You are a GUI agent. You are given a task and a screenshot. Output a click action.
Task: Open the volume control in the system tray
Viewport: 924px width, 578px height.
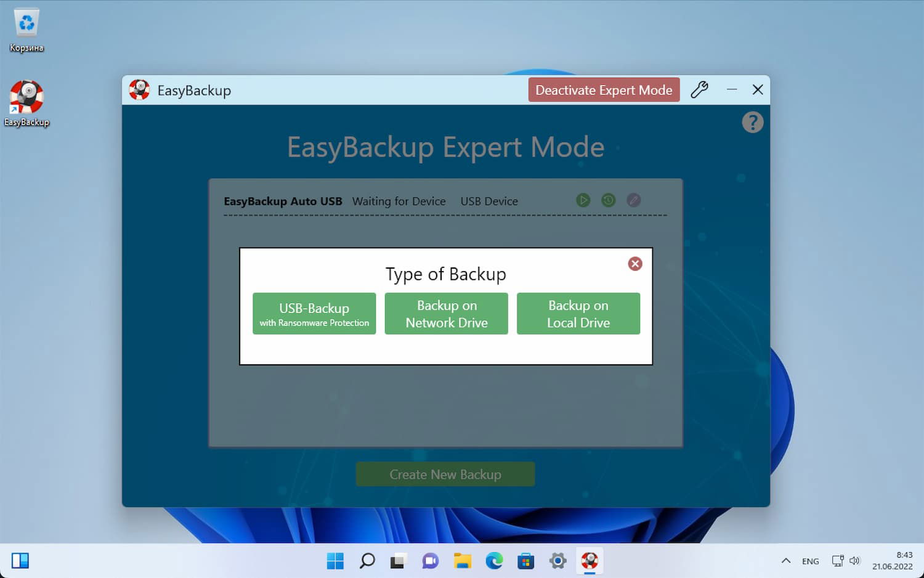point(854,561)
